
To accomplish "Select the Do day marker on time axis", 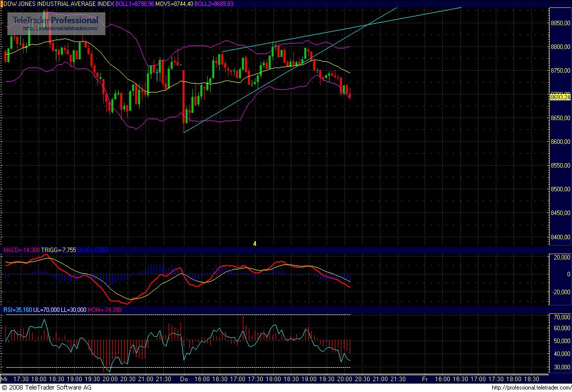I will (184, 379).
